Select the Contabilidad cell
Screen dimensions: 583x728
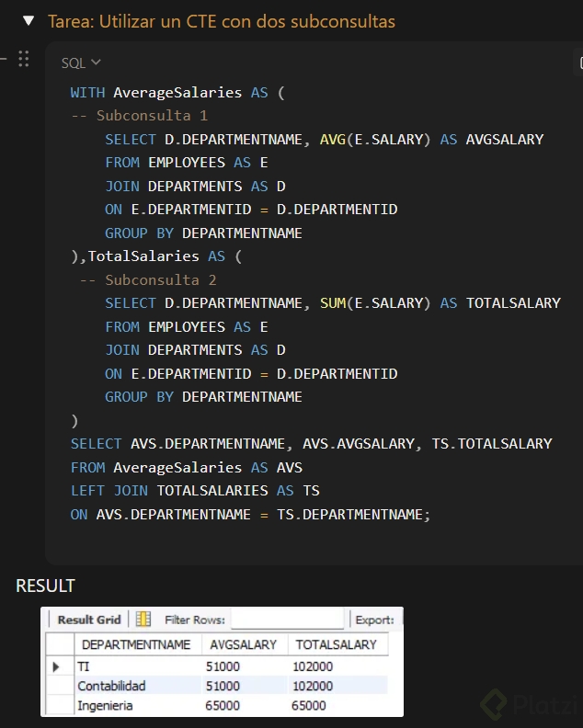click(111, 686)
